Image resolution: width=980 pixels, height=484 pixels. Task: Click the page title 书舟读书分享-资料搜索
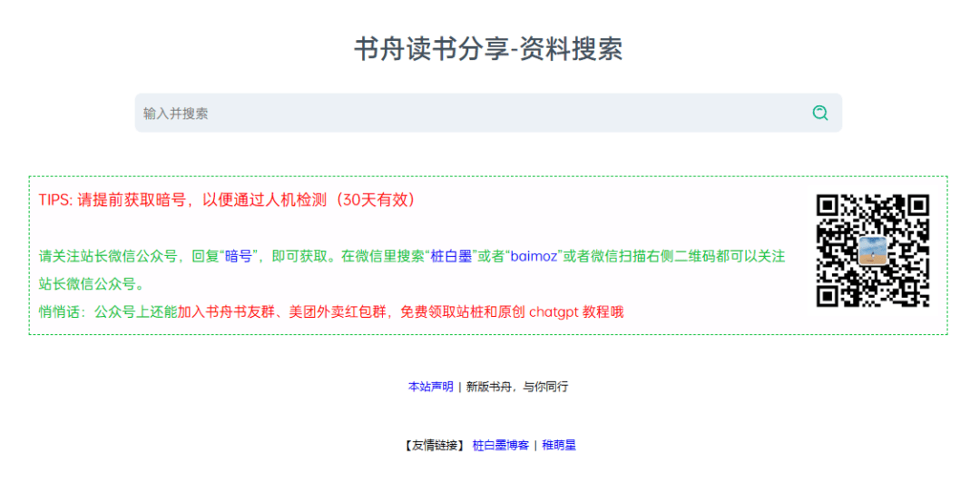(488, 49)
